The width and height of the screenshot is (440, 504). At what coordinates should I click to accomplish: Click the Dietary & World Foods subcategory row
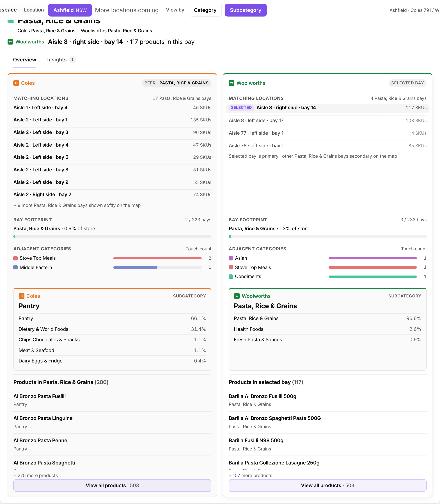[112, 329]
